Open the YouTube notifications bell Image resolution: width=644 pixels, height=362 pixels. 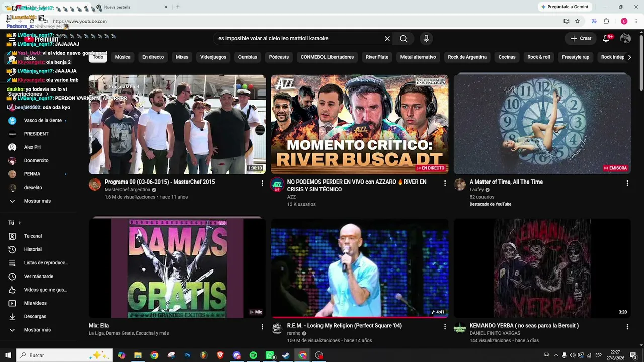point(606,39)
